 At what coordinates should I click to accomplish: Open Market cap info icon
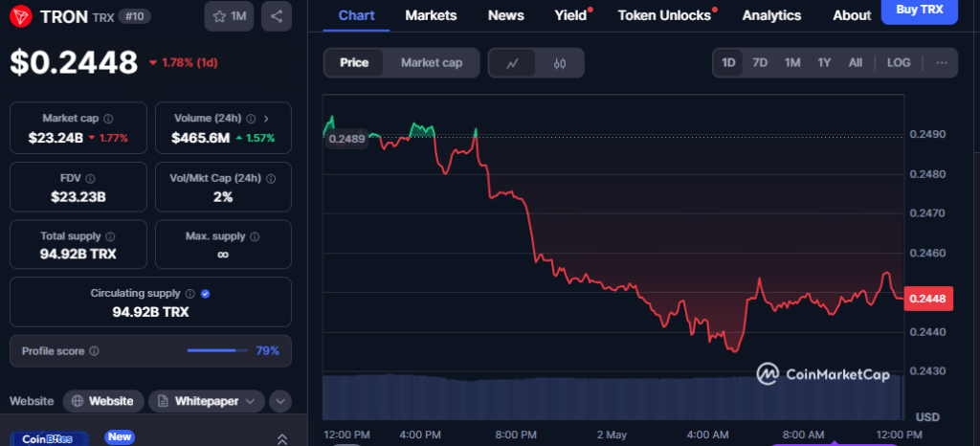click(109, 119)
